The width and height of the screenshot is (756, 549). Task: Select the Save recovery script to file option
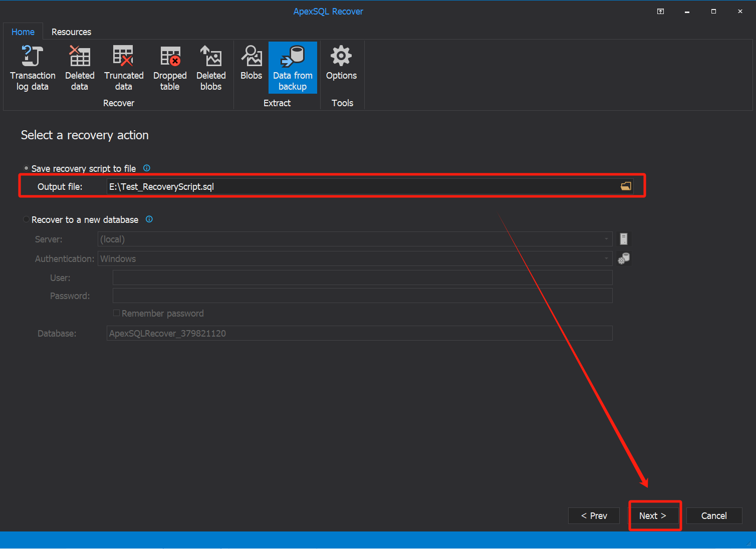pos(26,168)
